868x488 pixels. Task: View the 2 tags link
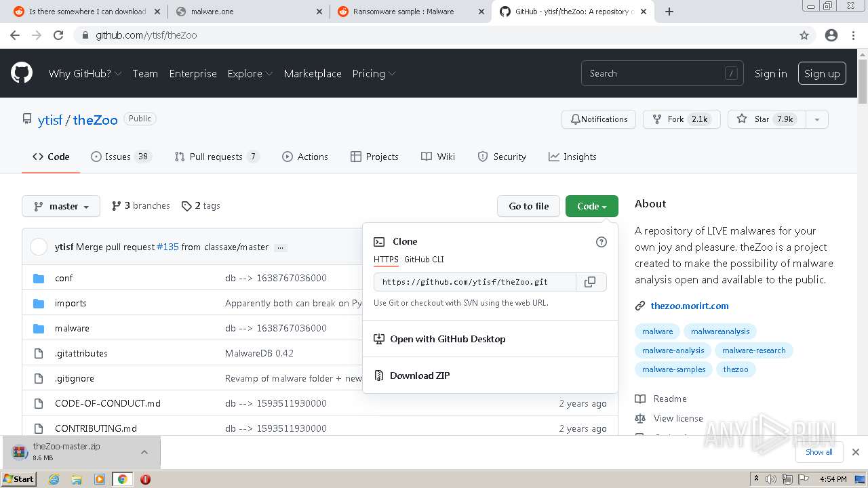click(201, 206)
